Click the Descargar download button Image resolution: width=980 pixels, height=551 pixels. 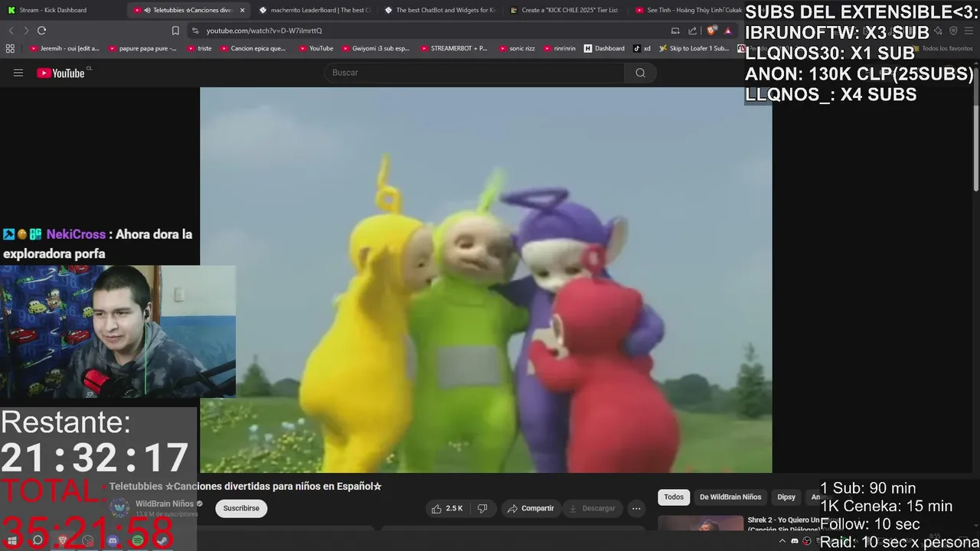pos(592,508)
